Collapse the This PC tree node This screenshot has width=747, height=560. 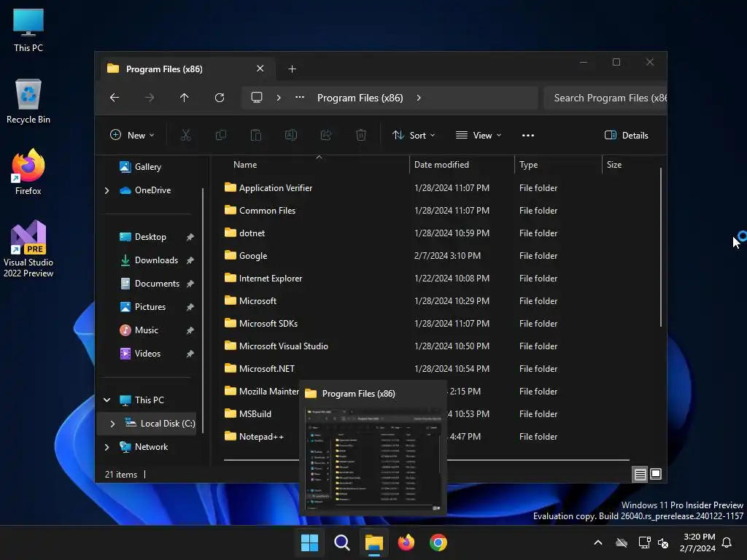(107, 400)
